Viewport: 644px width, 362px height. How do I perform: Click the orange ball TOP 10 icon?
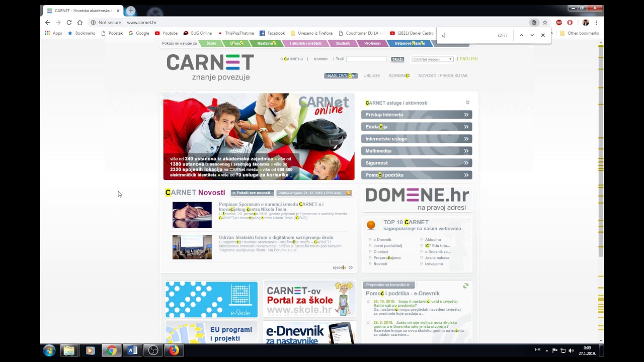[x=371, y=225]
